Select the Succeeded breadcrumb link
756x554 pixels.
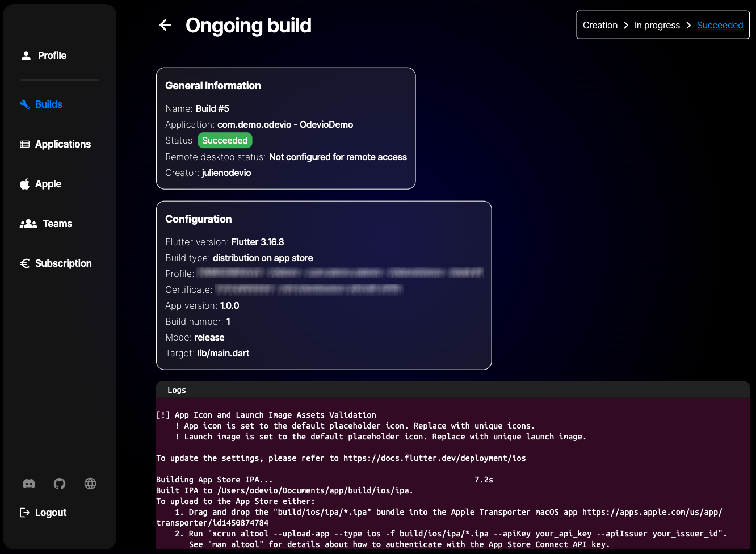click(x=720, y=25)
